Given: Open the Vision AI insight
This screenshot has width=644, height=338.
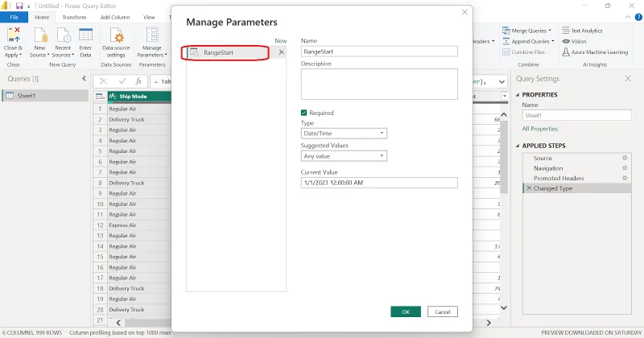Looking at the screenshot, I should pyautogui.click(x=574, y=42).
